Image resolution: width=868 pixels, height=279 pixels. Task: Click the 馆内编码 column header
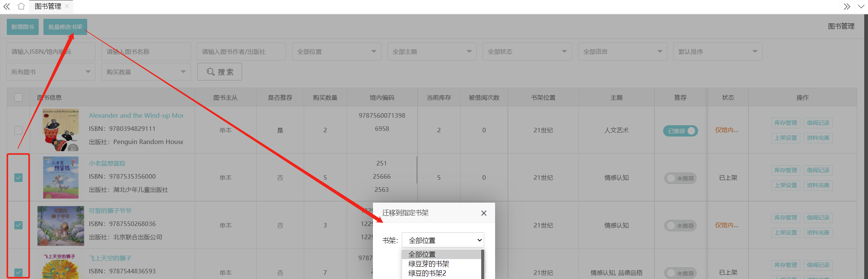coord(382,97)
